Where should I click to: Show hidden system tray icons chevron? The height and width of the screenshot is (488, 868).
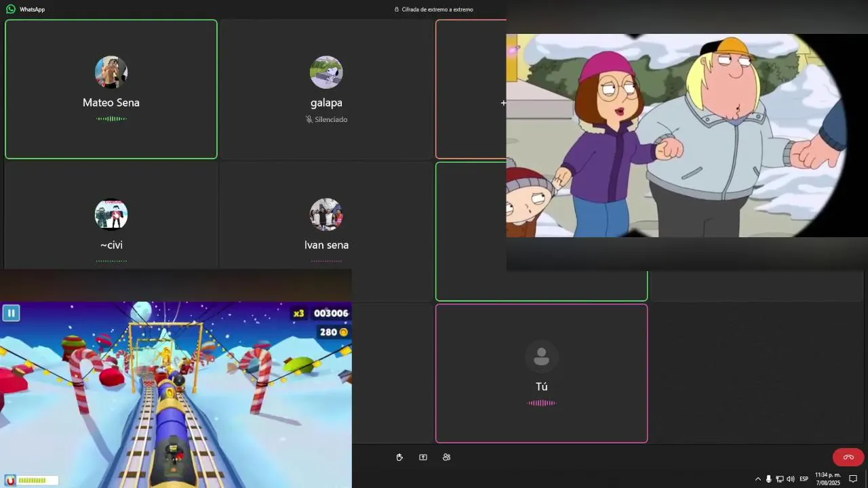(x=758, y=479)
